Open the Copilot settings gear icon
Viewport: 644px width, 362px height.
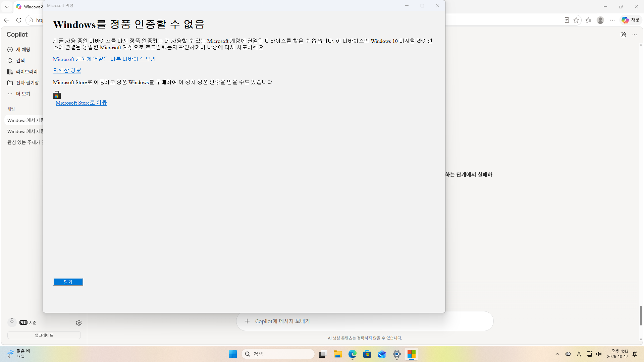click(79, 323)
